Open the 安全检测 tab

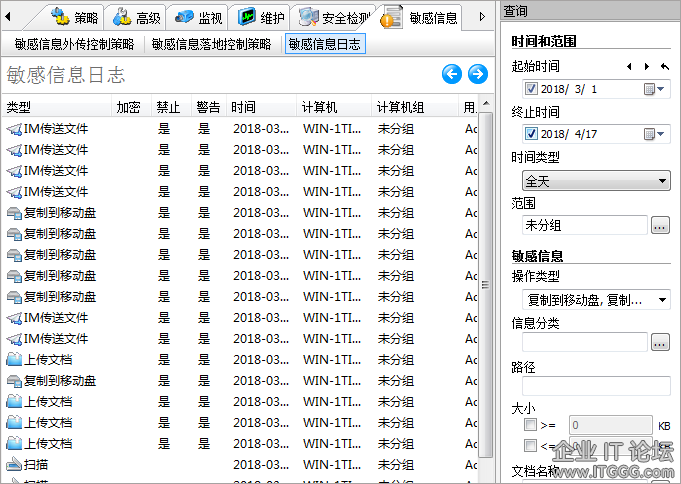click(334, 17)
